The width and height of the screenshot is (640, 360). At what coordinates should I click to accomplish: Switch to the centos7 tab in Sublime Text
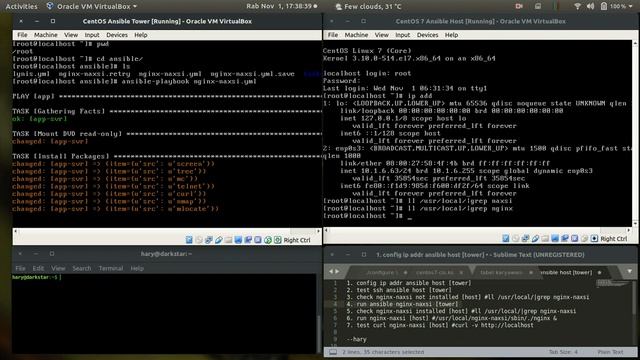(x=435, y=272)
